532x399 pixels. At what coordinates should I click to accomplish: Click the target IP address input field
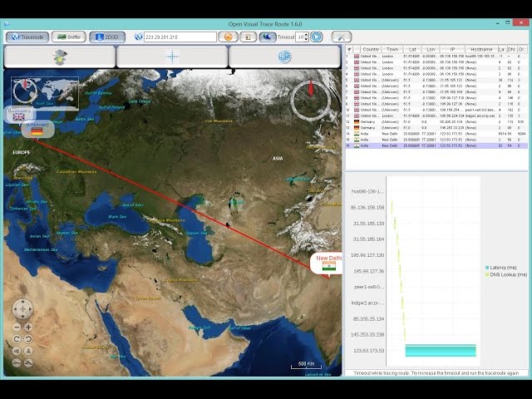tap(180, 37)
